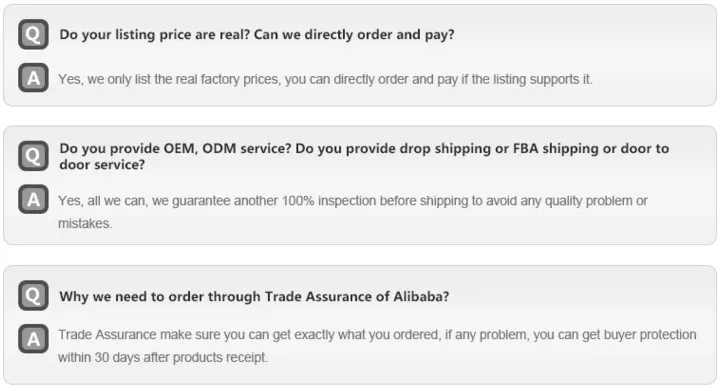Click the A icon beside buyer protection answer

tap(33, 339)
